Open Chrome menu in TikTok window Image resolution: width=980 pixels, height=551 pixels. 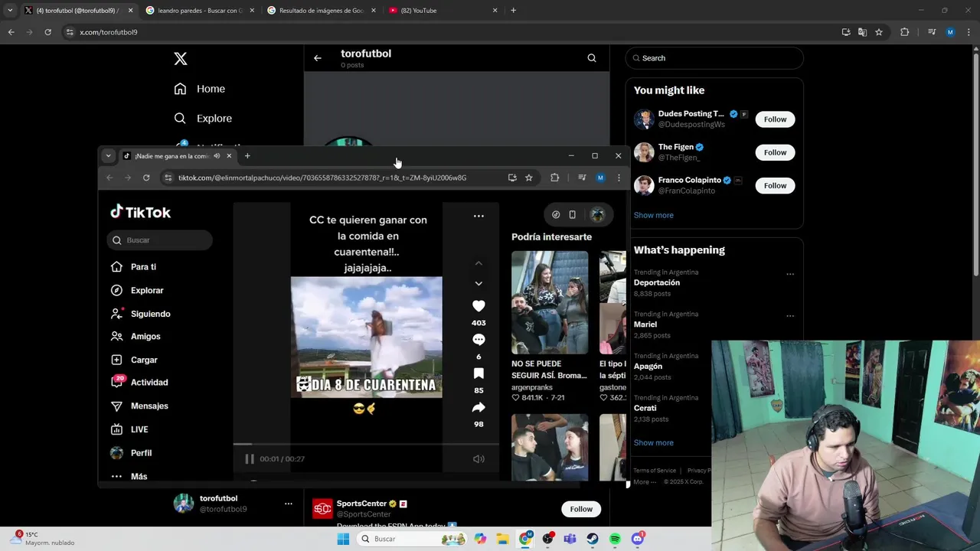(x=619, y=178)
